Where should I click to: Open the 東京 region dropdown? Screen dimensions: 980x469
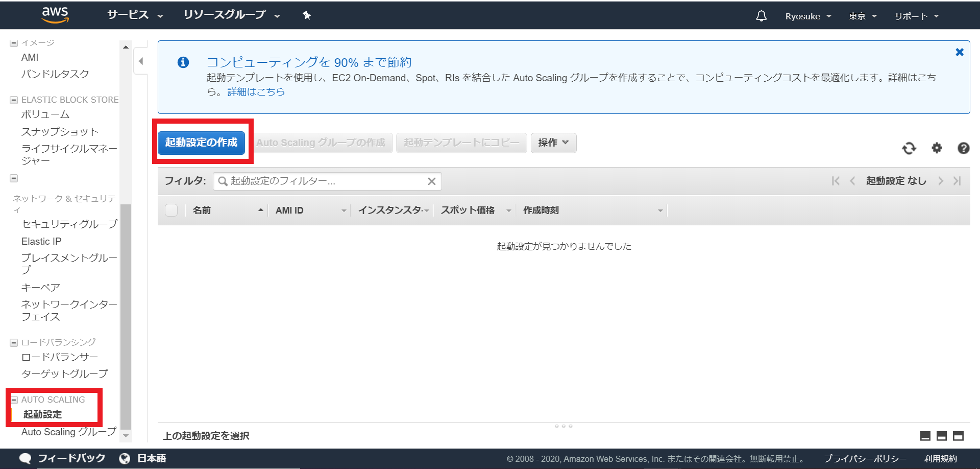pos(863,16)
